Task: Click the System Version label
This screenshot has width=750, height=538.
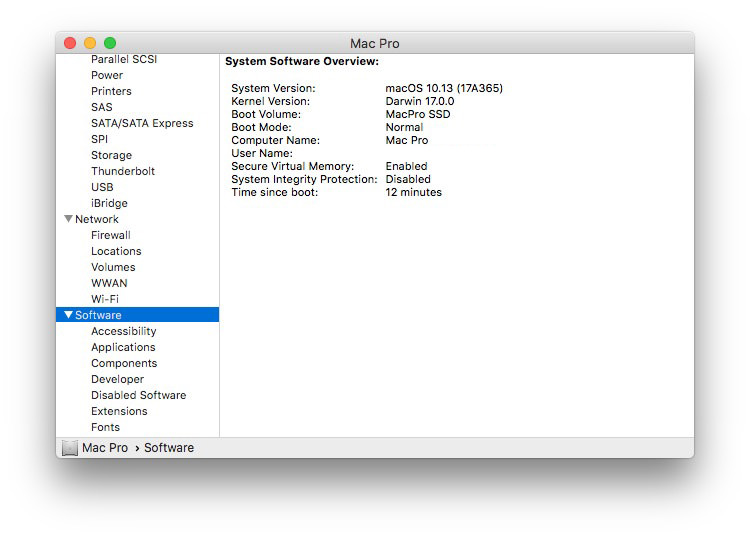Action: 274,88
